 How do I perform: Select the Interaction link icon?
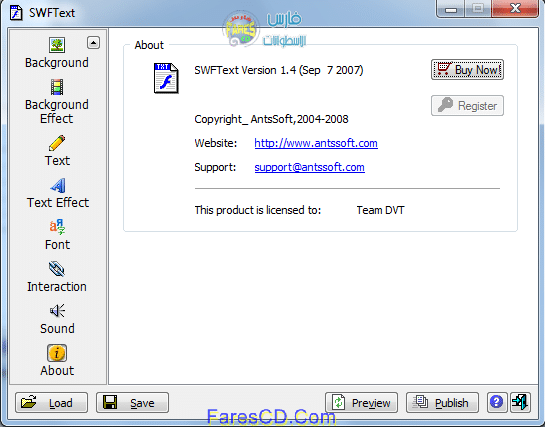point(57,269)
